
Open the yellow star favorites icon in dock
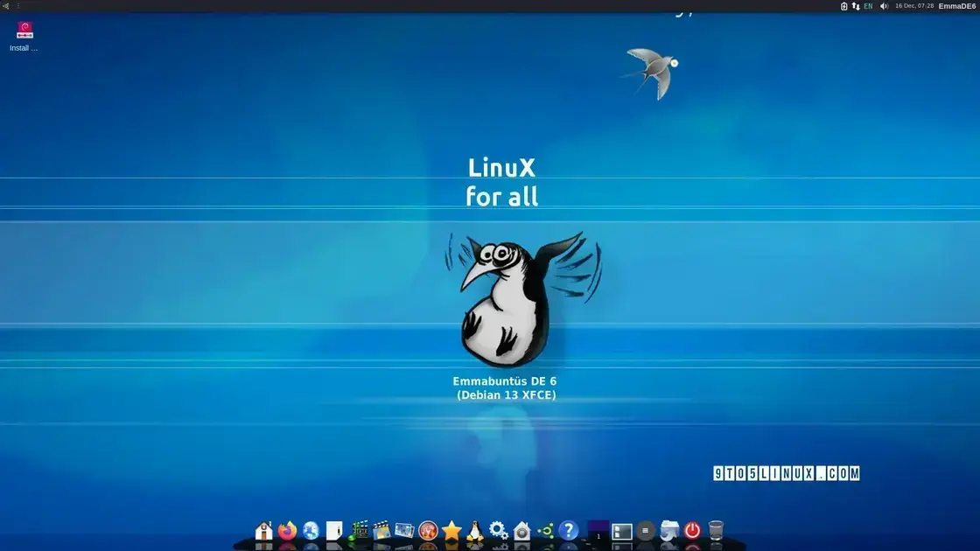point(451,530)
